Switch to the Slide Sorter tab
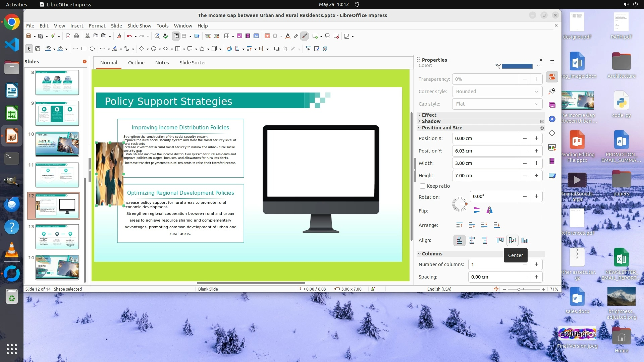Image resolution: width=644 pixels, height=362 pixels. [x=193, y=63]
